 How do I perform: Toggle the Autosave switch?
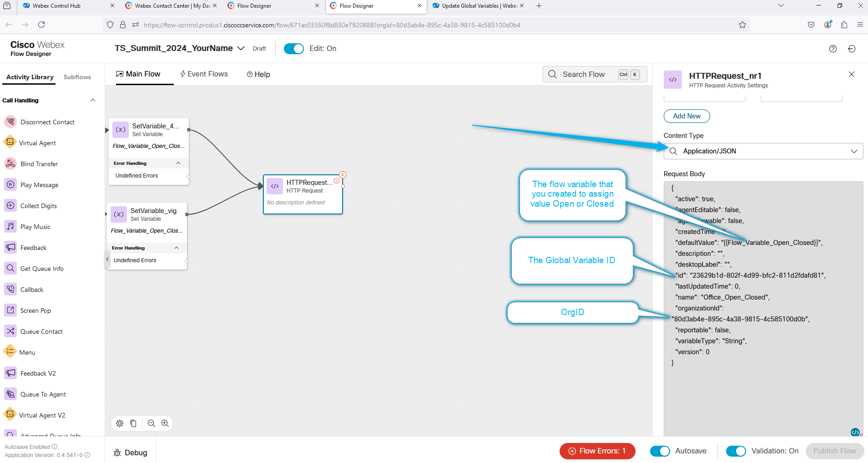click(660, 451)
